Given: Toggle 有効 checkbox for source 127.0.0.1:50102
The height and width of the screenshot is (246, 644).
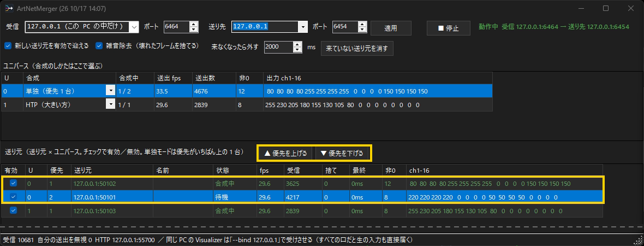Looking at the screenshot, I should [x=13, y=183].
